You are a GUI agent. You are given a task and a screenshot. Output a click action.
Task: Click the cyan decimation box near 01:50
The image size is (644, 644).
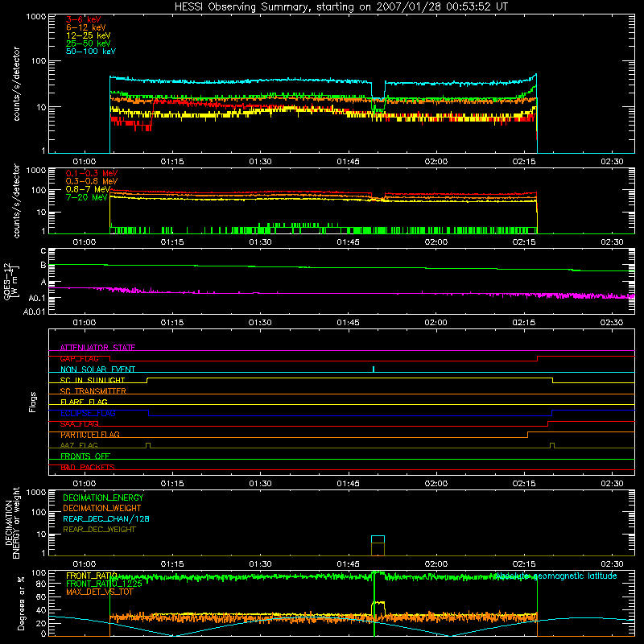378,539
